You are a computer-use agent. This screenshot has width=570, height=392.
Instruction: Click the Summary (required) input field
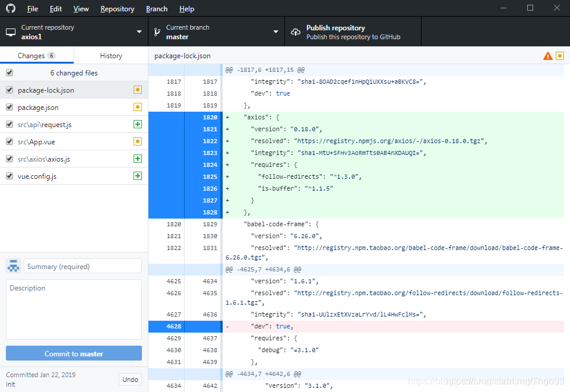tap(83, 266)
